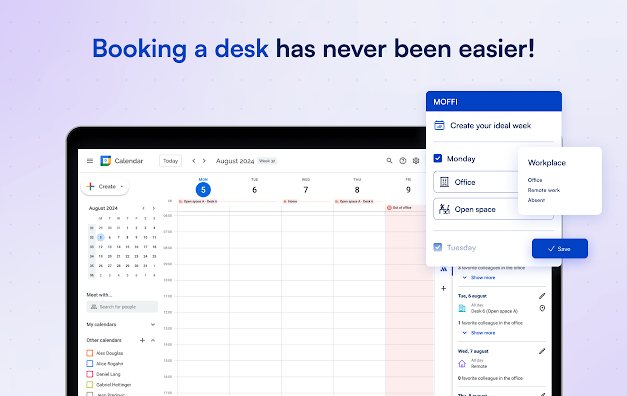
Task: Open the help question mark icon
Action: (x=403, y=161)
